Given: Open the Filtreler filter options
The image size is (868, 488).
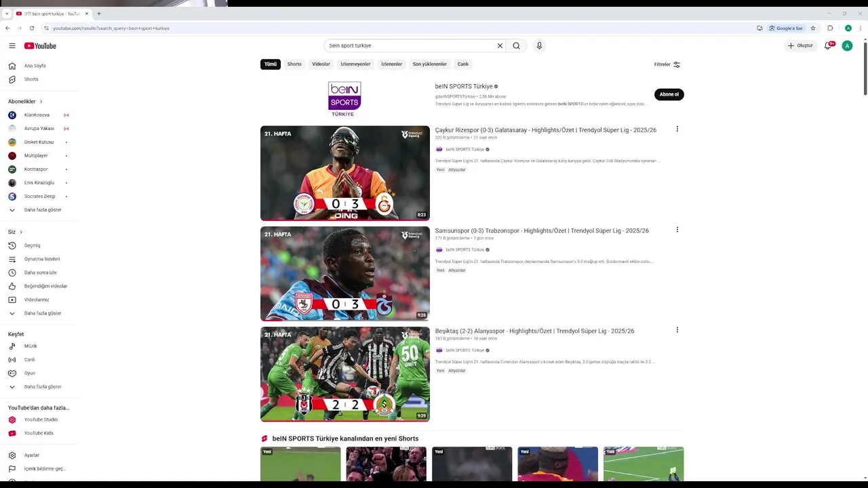Looking at the screenshot, I should 667,64.
